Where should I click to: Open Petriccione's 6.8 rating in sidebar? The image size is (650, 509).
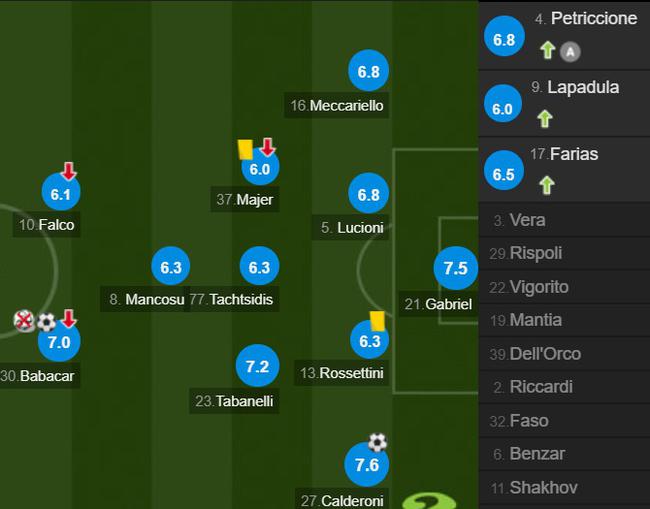504,36
